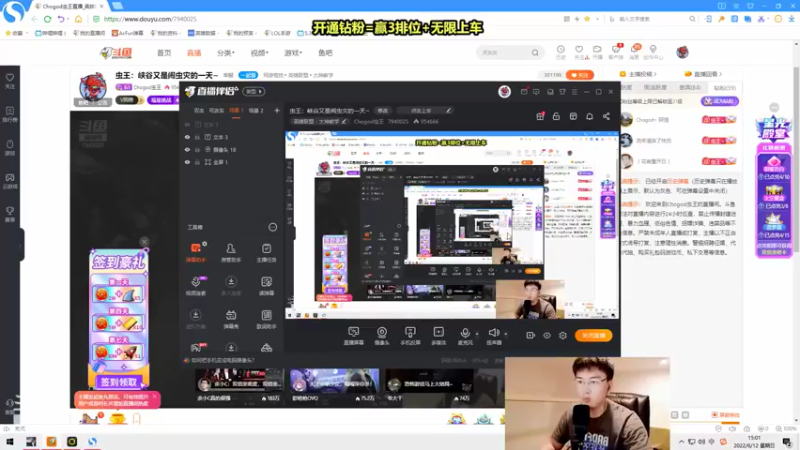This screenshot has width=800, height=450.
Task: Go to Douyu 鱼吧 nav item
Action: tap(325, 53)
